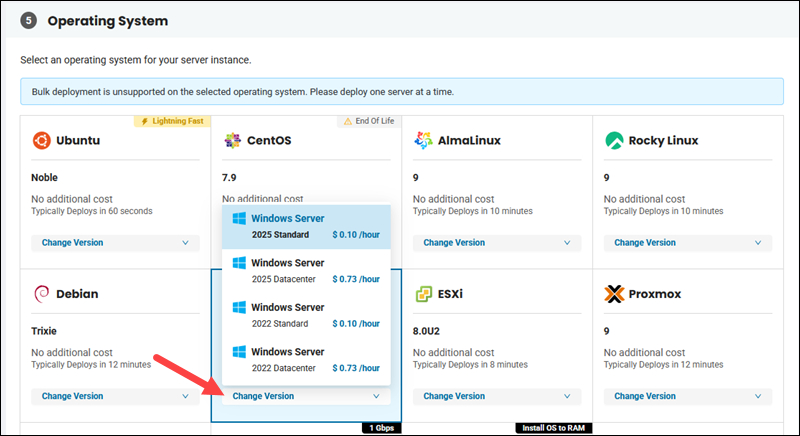Click Windows logo beside 2022 Datacenter
Image resolution: width=800 pixels, height=436 pixels.
point(239,351)
